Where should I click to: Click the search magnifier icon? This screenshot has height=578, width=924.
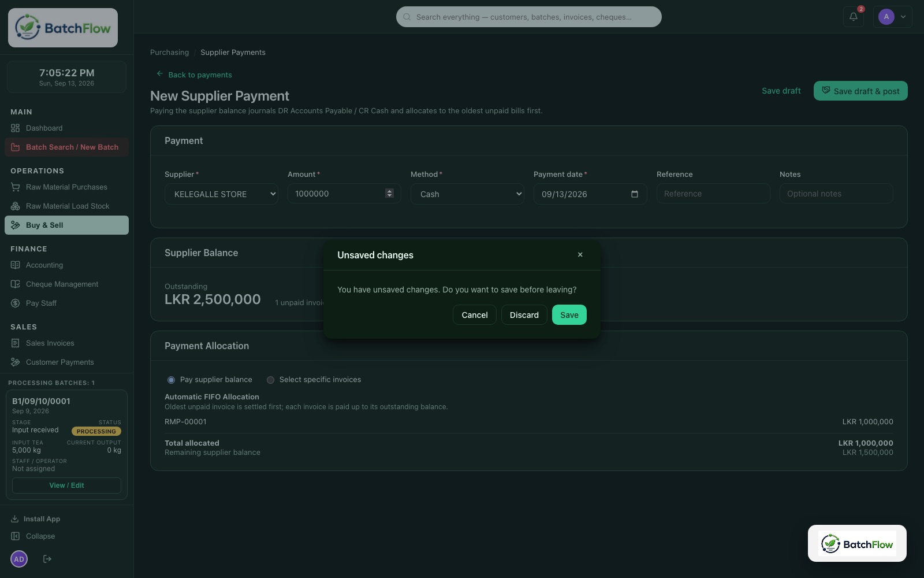(x=407, y=17)
